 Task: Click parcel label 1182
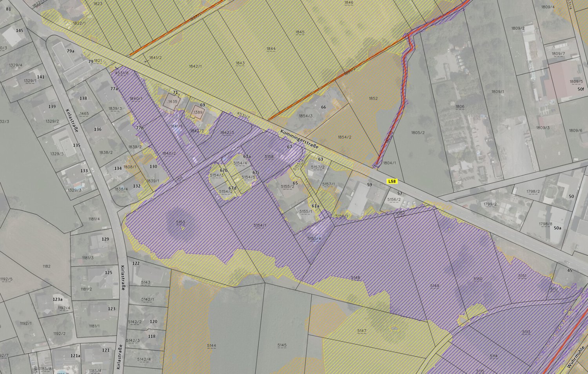coord(46,267)
